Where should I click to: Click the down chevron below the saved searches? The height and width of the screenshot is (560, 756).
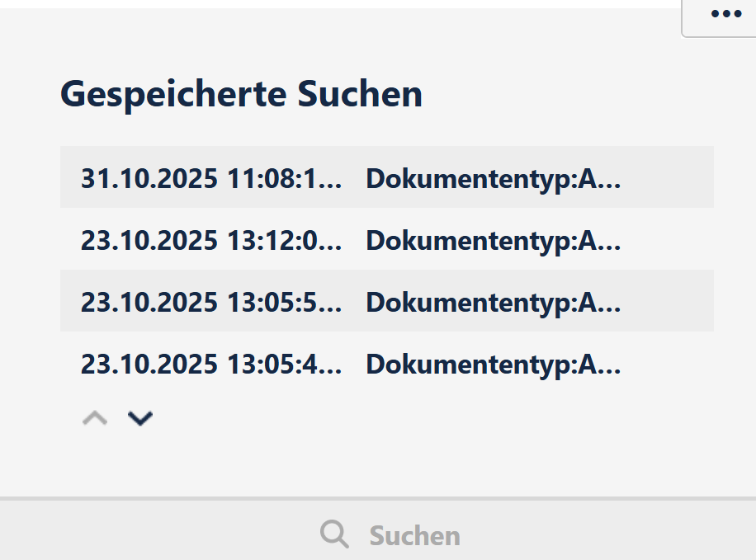click(x=139, y=418)
